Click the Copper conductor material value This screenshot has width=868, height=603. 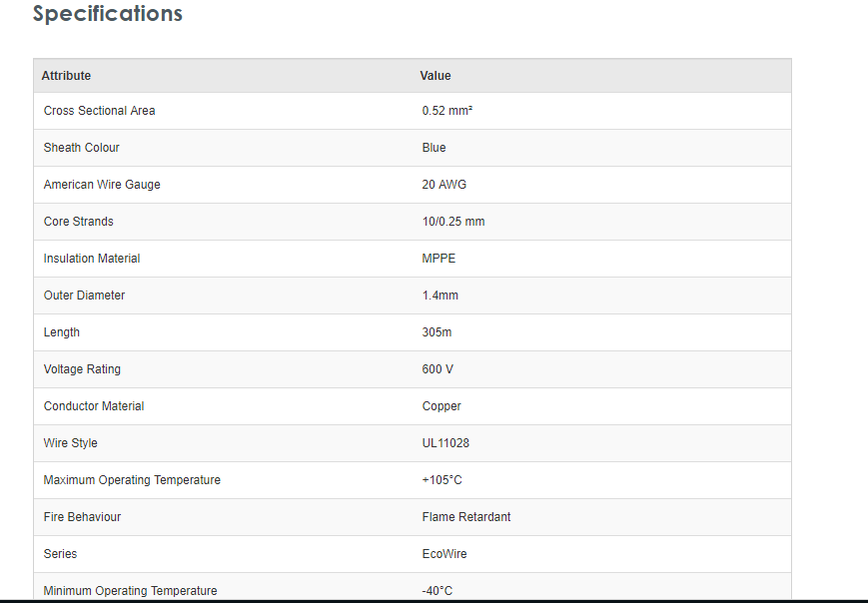[441, 406]
